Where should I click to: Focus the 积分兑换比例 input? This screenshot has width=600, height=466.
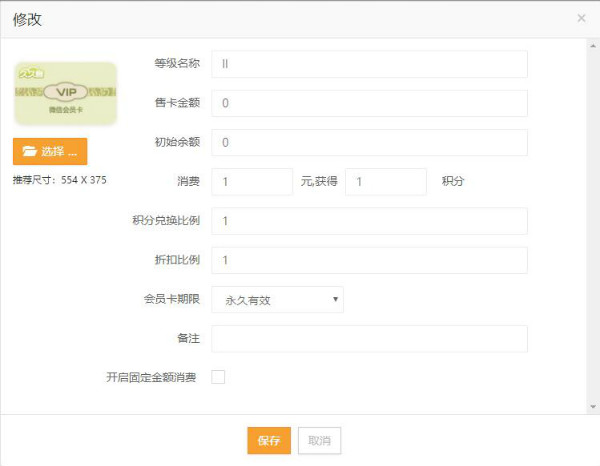(x=369, y=221)
